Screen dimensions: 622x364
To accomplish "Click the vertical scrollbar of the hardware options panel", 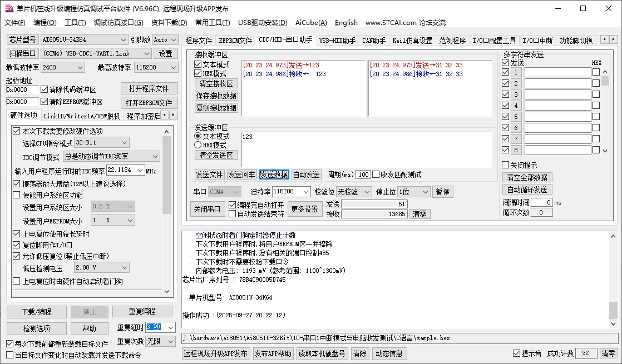I will (x=167, y=178).
